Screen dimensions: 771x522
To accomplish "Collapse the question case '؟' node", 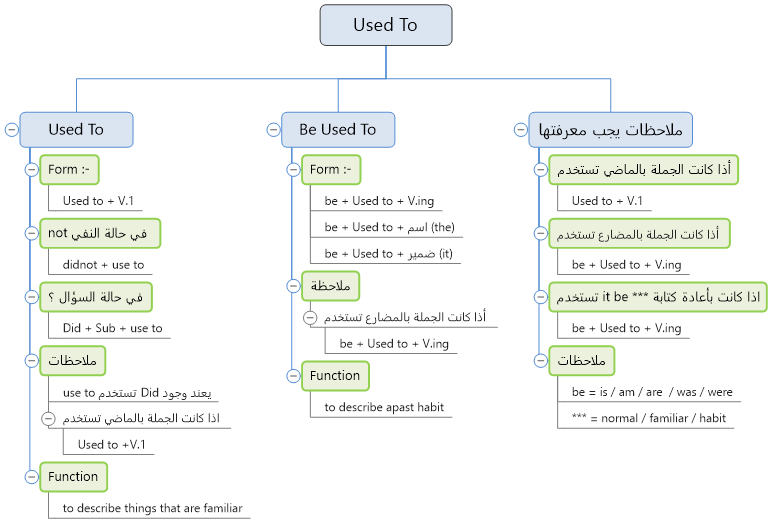I will pos(31,297).
